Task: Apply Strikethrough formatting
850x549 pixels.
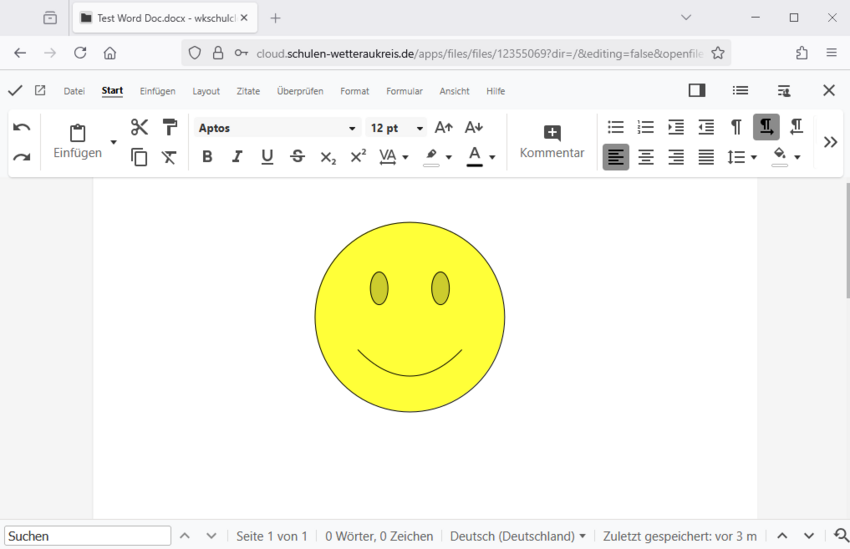Action: [297, 157]
